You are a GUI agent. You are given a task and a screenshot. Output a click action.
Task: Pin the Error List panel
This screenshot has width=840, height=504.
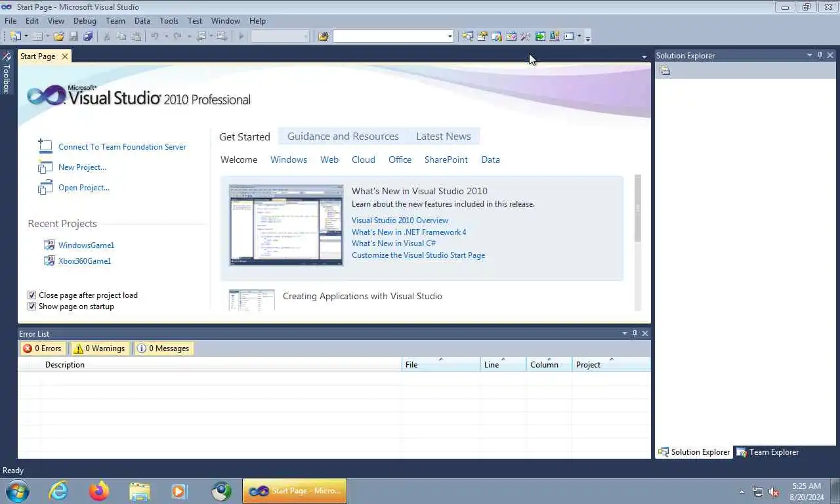[635, 333]
